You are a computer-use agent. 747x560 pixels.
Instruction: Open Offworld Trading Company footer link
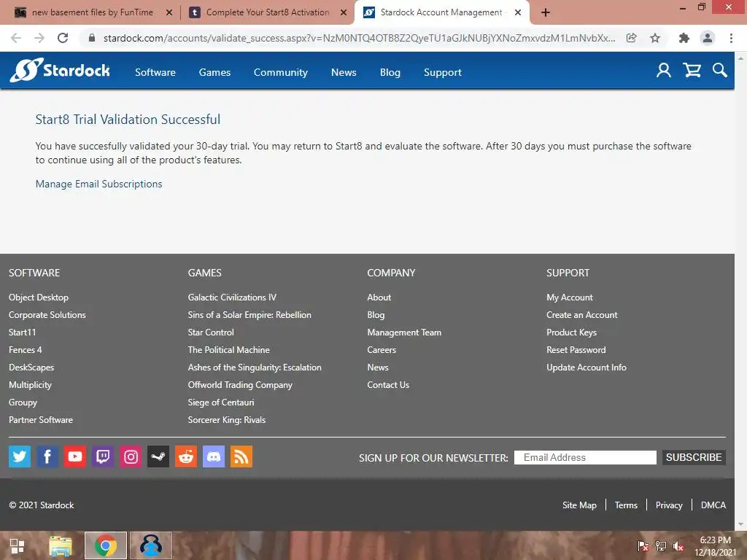(240, 385)
